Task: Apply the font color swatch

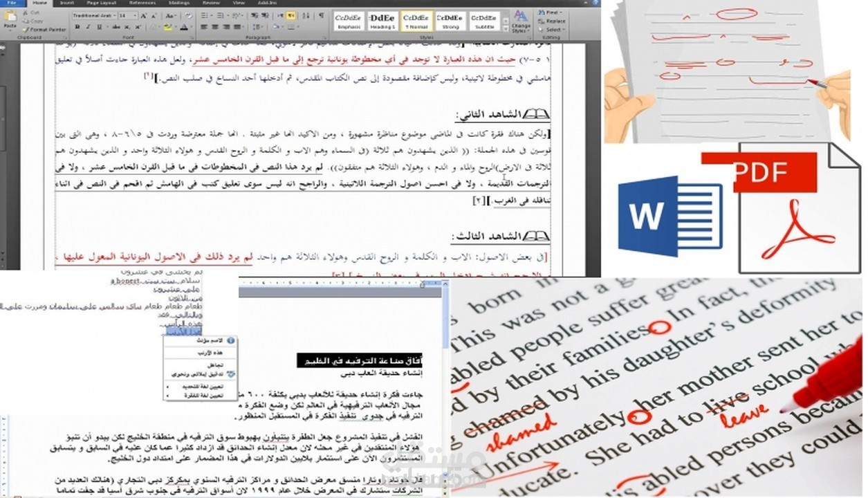Action: (x=184, y=27)
